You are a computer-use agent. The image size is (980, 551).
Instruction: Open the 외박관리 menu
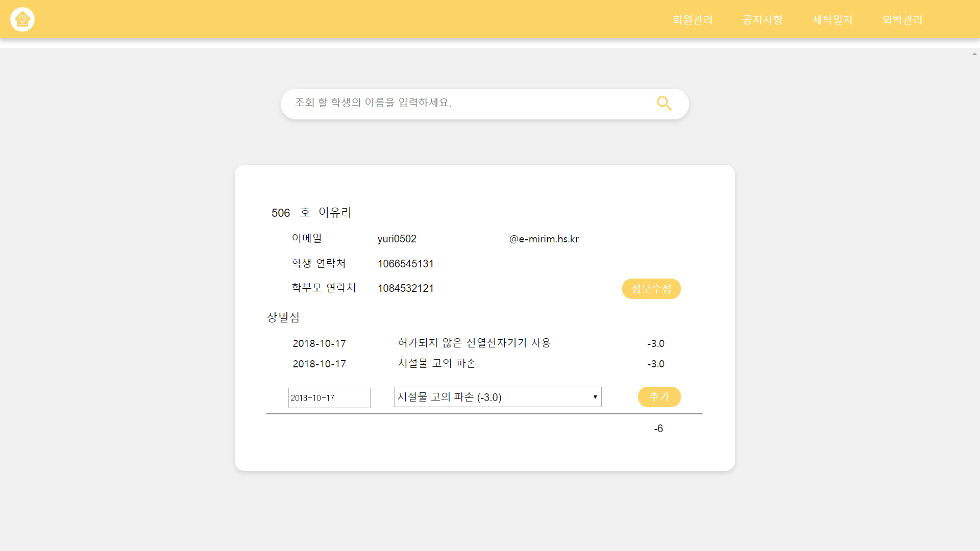pyautogui.click(x=902, y=20)
